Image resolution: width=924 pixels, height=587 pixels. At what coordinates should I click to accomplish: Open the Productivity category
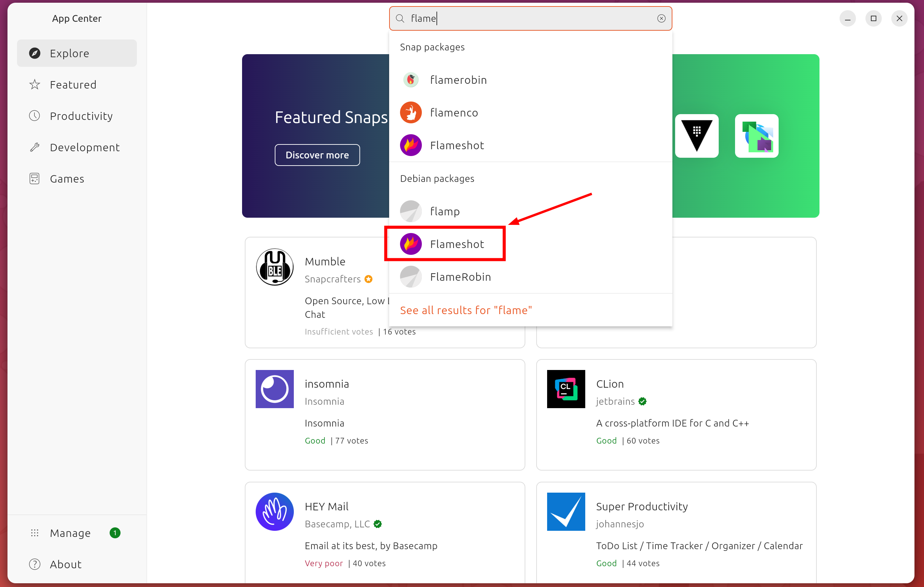[x=77, y=116]
